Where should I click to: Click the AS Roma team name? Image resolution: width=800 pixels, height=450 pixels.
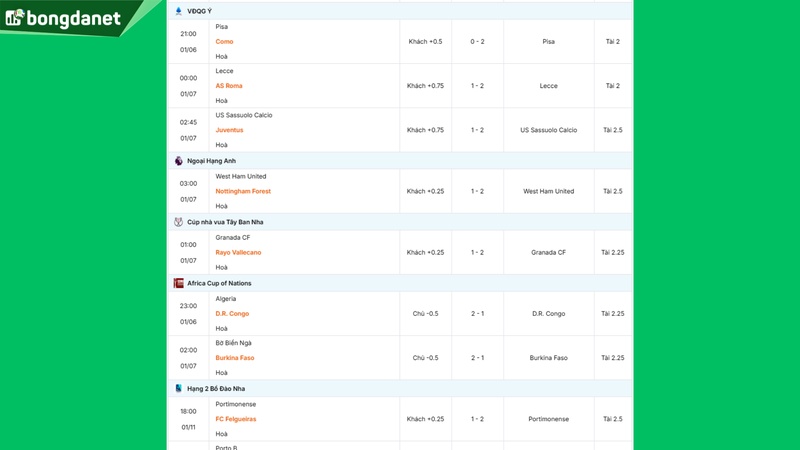point(229,86)
